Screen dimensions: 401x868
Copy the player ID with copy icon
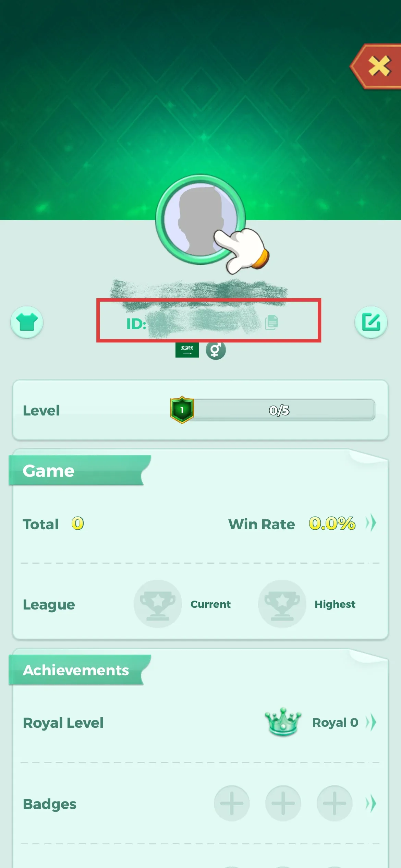[271, 322]
